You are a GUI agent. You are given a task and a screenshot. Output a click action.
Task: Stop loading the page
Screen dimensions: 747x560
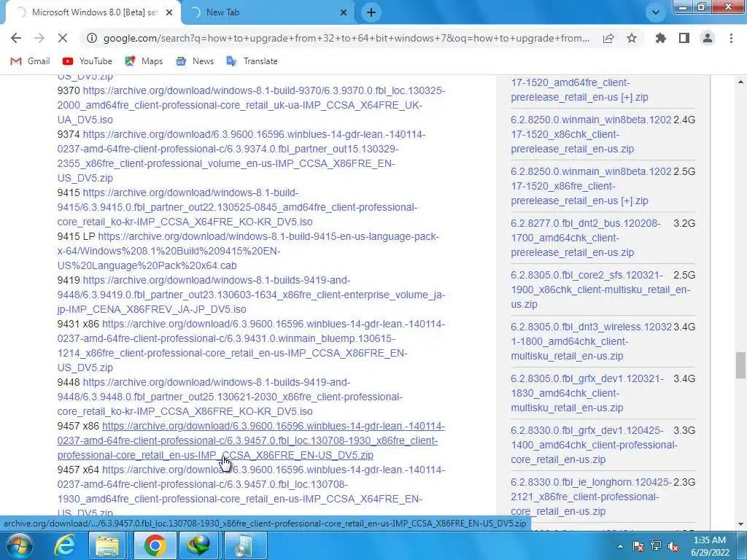point(63,38)
